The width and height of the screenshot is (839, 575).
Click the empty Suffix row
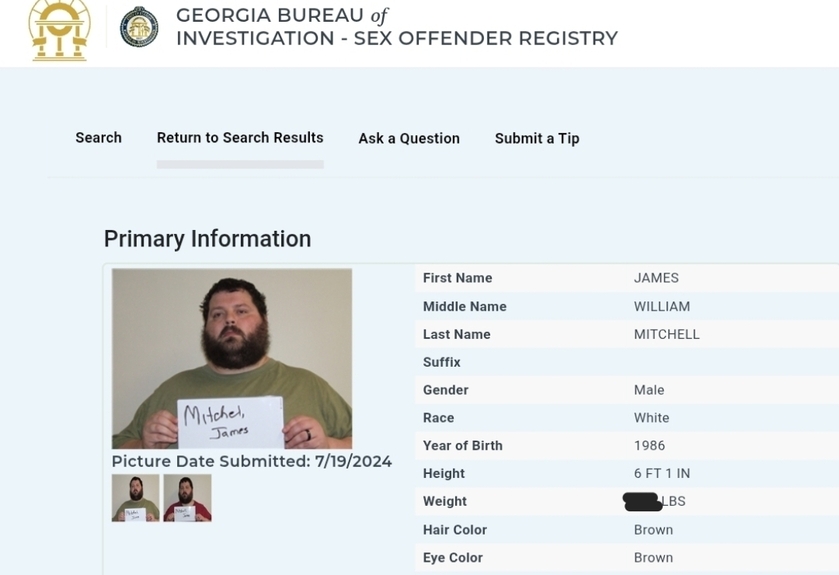627,362
